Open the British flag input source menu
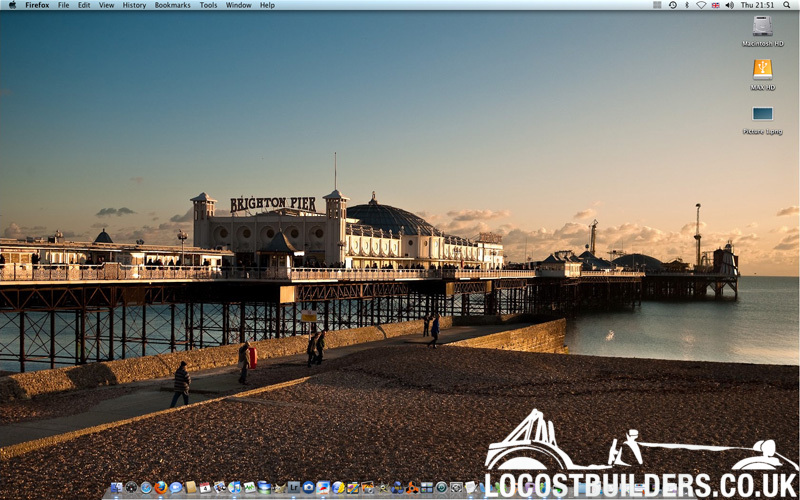Image resolution: width=800 pixels, height=500 pixels. tap(715, 5)
